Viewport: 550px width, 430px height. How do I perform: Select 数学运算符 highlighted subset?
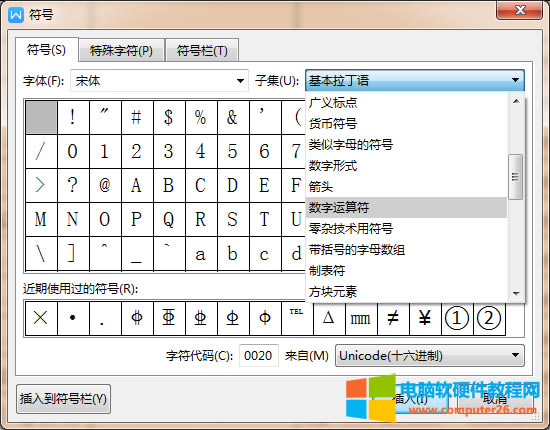pos(406,208)
